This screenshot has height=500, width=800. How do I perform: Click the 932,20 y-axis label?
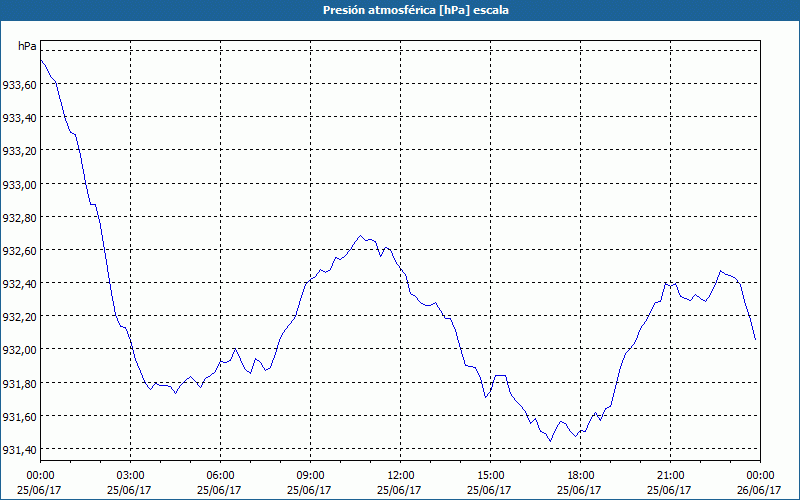tap(19, 317)
